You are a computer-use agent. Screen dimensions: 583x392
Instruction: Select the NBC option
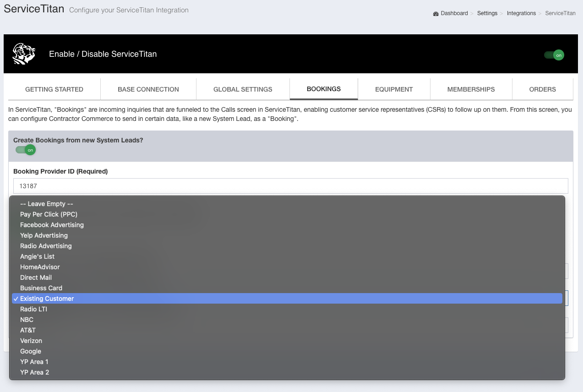[x=287, y=320]
